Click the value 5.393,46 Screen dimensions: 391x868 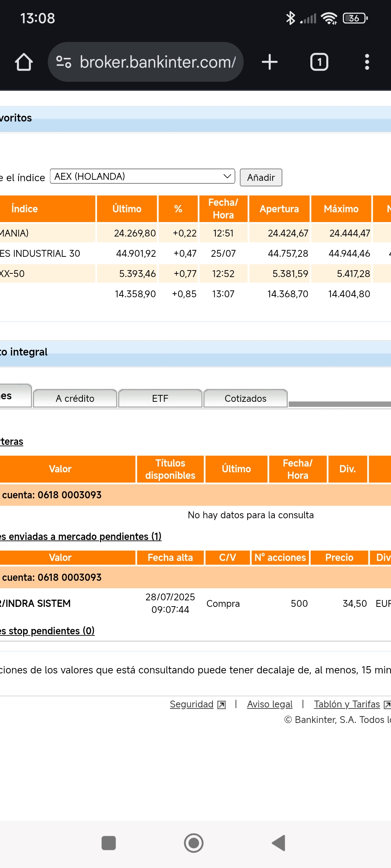[x=138, y=274]
